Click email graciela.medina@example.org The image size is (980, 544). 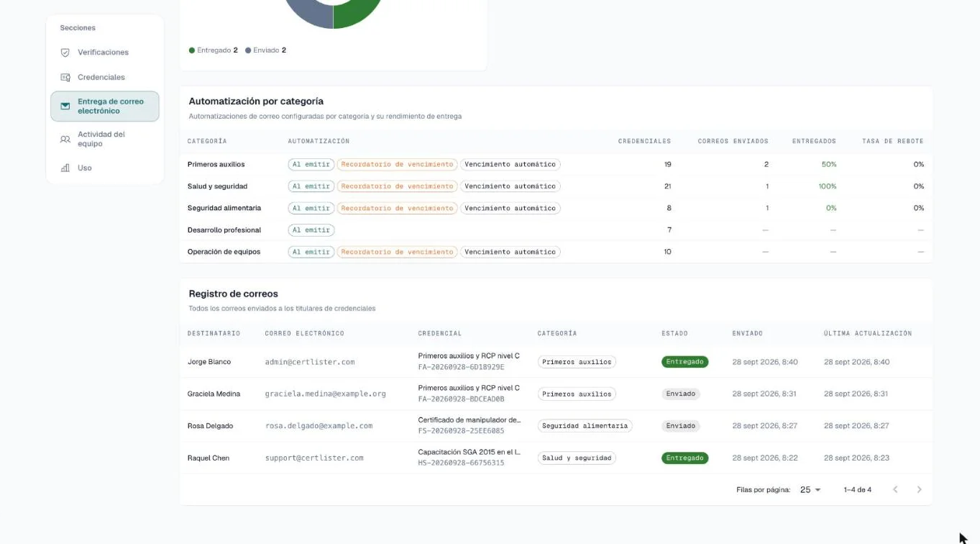(325, 394)
